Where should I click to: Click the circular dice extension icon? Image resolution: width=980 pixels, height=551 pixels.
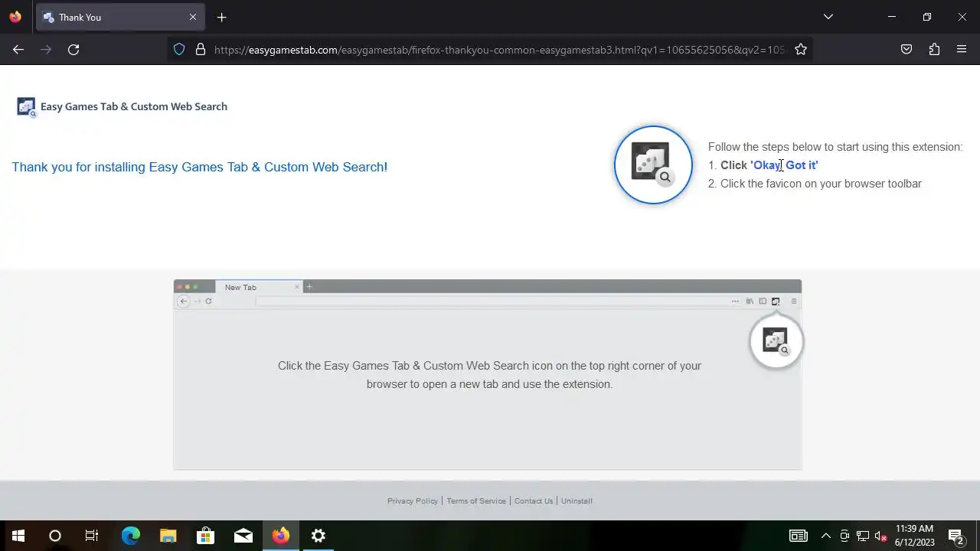pyautogui.click(x=653, y=165)
